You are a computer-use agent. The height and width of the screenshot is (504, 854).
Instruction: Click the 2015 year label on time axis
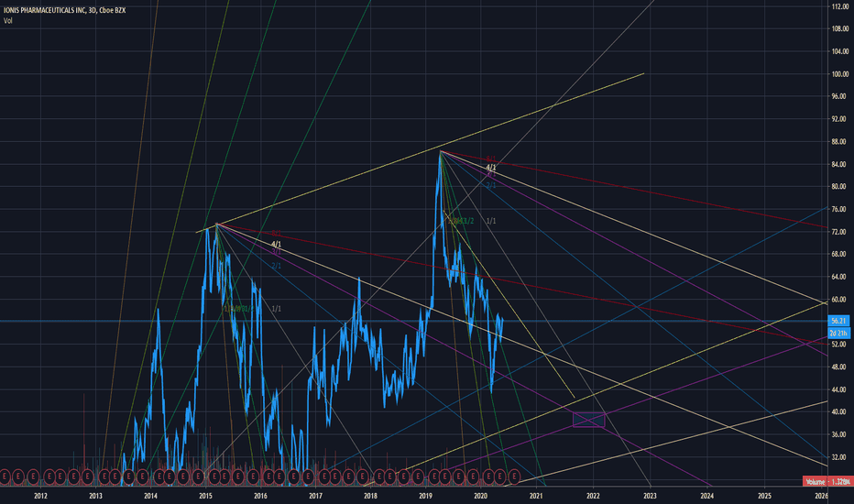(205, 496)
